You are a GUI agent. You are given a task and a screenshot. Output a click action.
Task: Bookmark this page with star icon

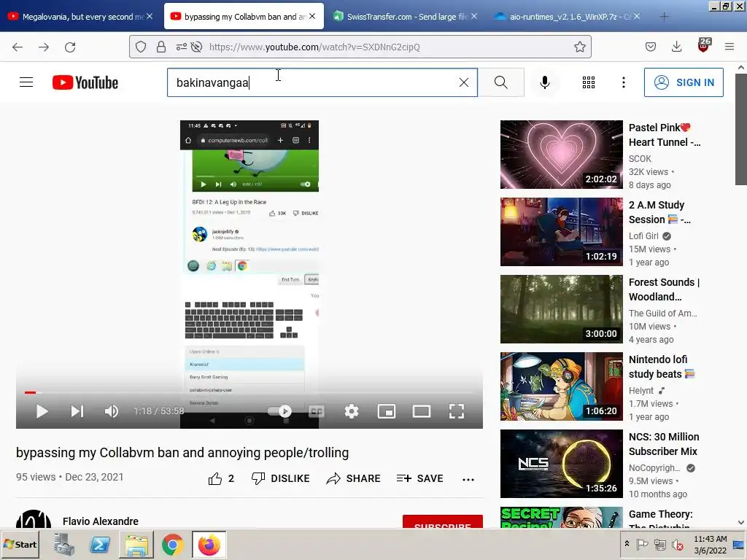pyautogui.click(x=579, y=47)
